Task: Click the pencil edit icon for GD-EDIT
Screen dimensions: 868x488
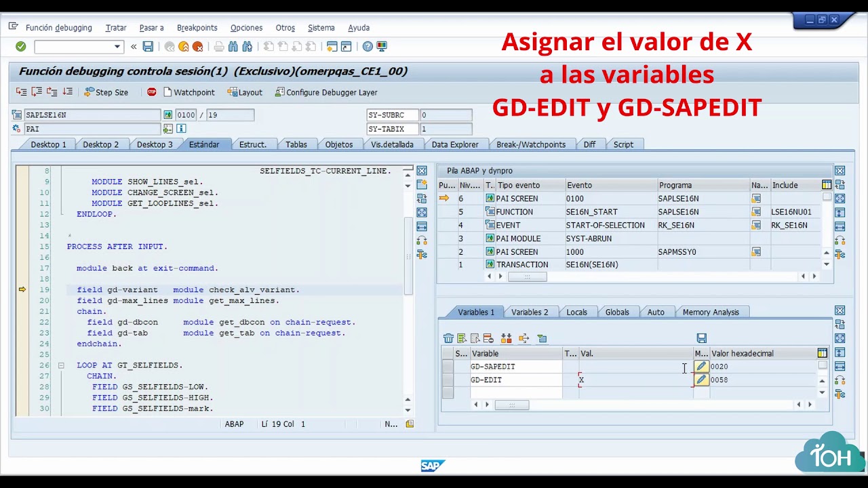Action: (701, 380)
